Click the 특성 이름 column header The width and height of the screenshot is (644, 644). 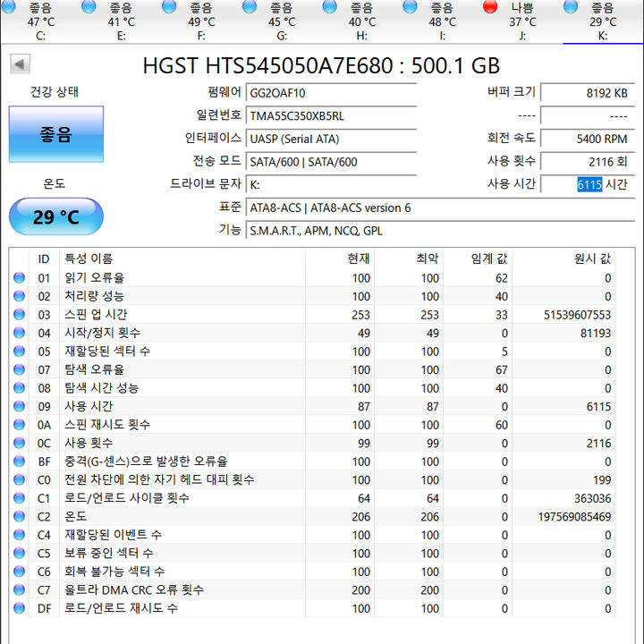click(x=182, y=258)
